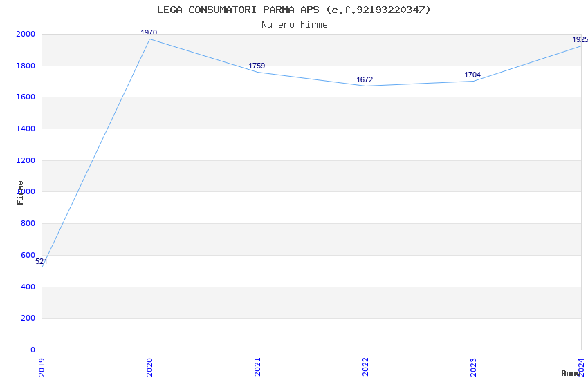The height and width of the screenshot is (380, 588).
Task: Click the 400 y-axis value
Action: (28, 287)
